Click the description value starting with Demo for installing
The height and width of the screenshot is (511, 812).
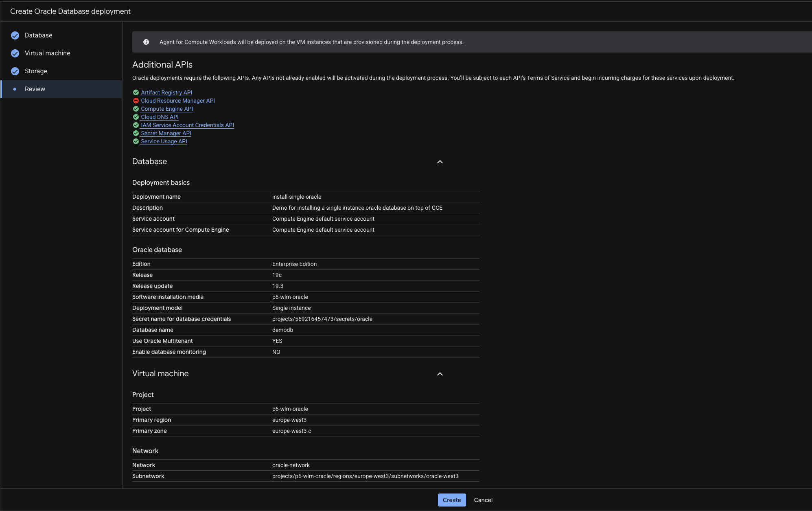[357, 208]
